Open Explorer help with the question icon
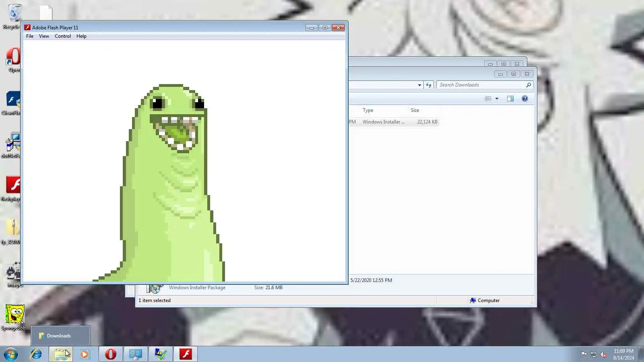 (x=525, y=99)
